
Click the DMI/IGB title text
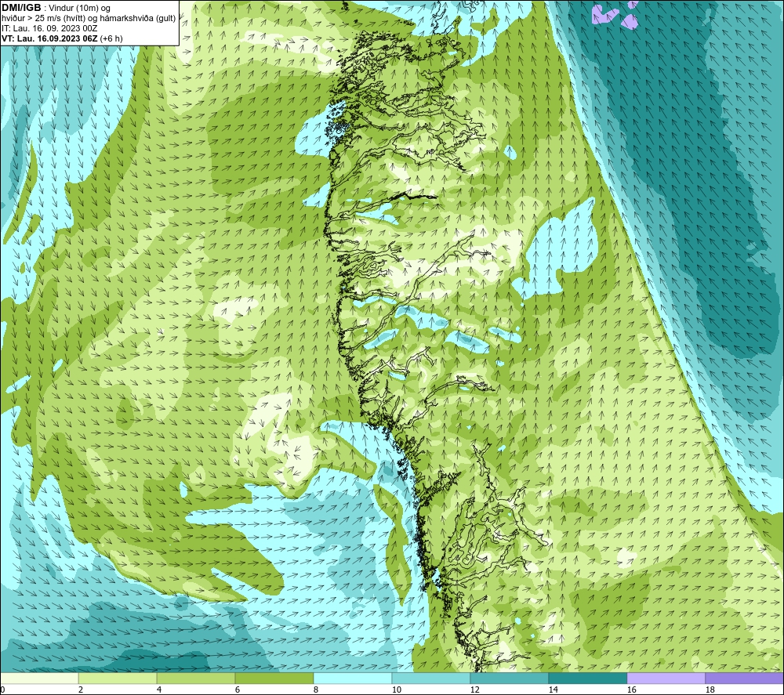[x=21, y=8]
